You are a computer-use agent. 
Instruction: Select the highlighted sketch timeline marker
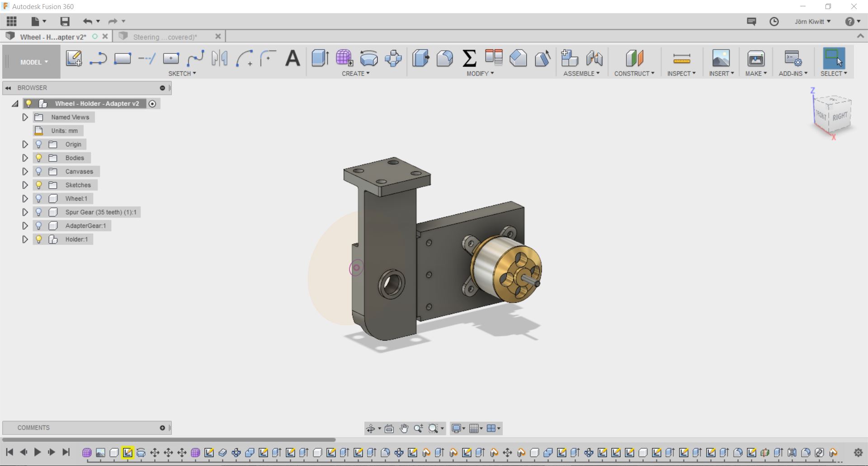click(127, 452)
